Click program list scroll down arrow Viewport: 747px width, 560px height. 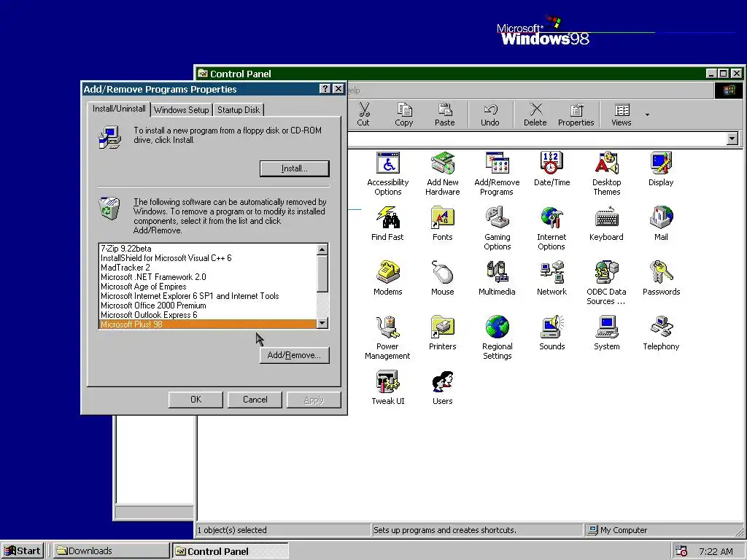[x=322, y=323]
